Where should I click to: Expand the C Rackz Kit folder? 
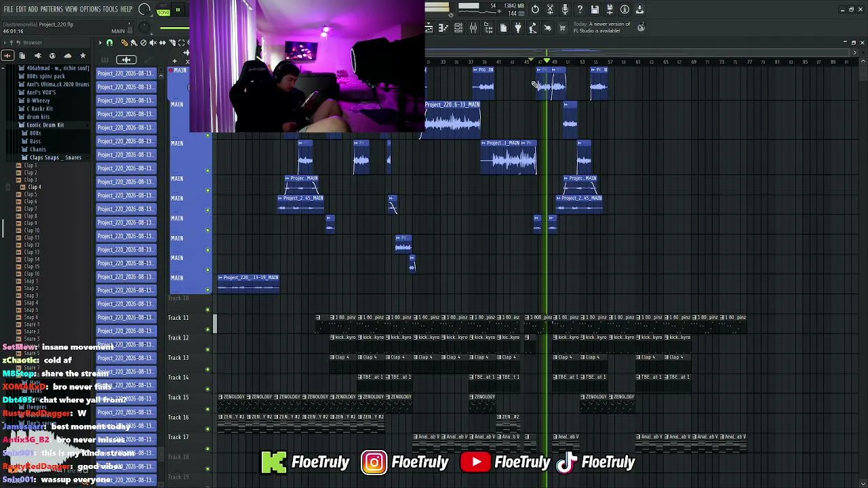coord(36,108)
